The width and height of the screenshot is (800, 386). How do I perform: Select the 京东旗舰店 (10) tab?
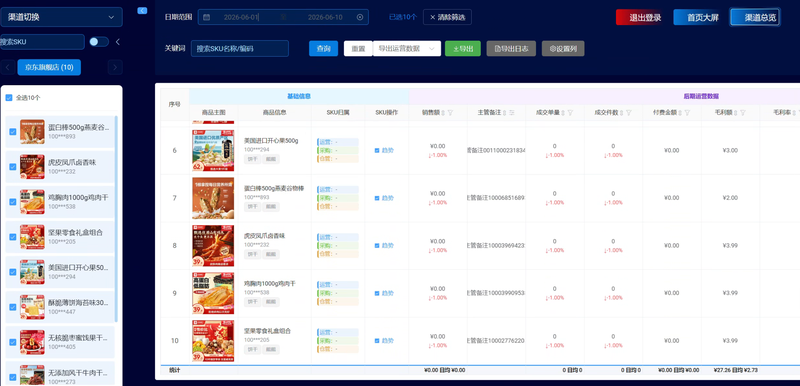[x=49, y=67]
